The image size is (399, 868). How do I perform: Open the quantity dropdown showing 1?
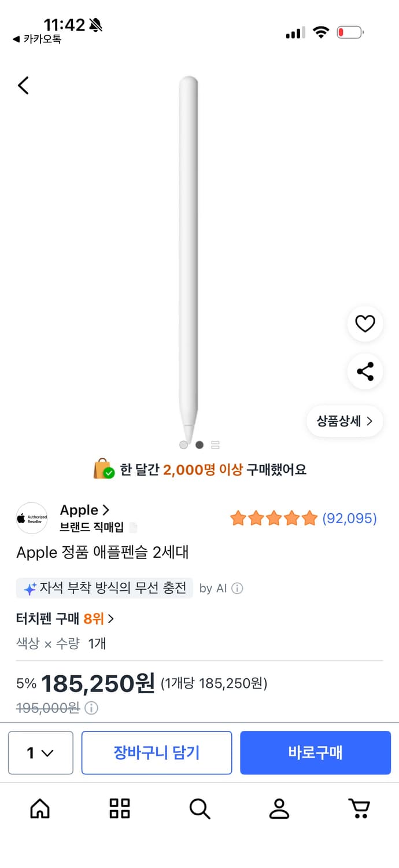point(40,753)
